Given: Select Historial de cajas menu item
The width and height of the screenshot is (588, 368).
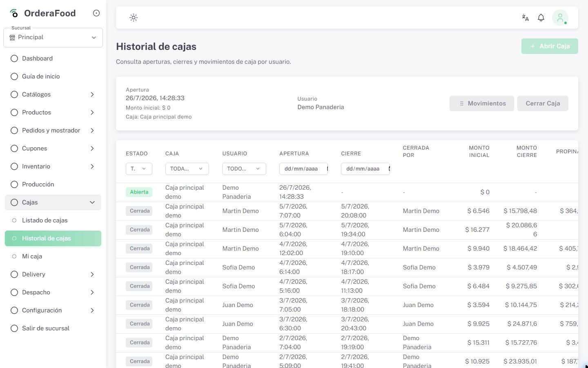Looking at the screenshot, I should [x=53, y=238].
